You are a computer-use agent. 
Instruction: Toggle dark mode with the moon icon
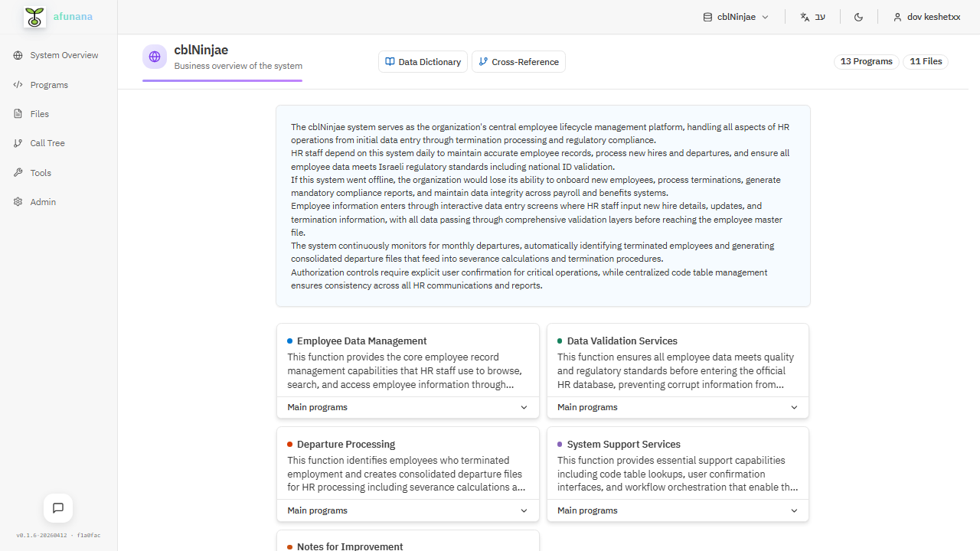point(858,16)
